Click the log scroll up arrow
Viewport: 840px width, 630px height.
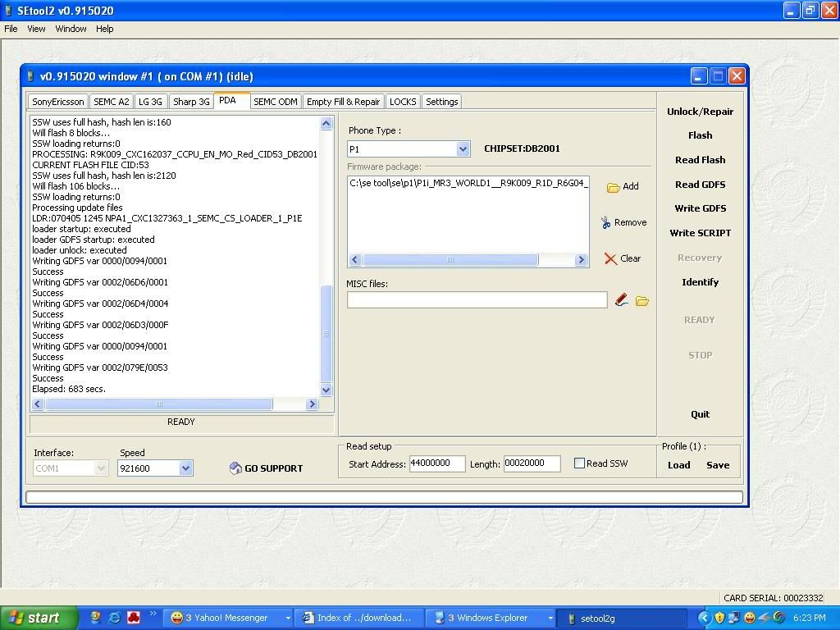(326, 124)
